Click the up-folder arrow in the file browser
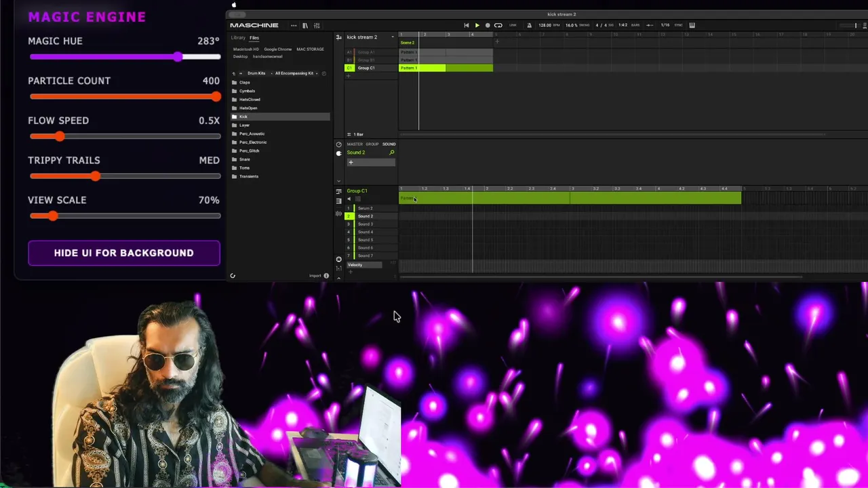This screenshot has width=868, height=488. coord(233,73)
